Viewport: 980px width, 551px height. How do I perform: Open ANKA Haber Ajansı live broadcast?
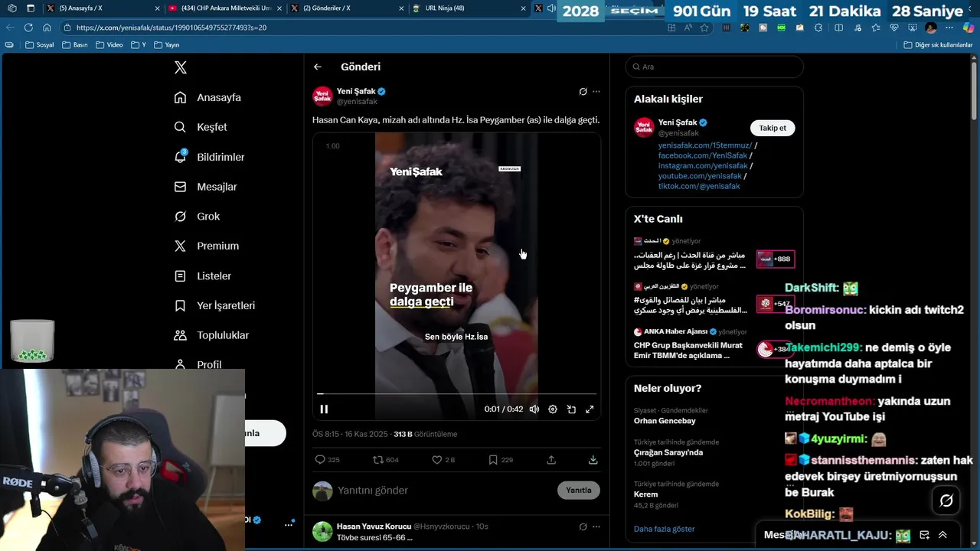tap(714, 344)
